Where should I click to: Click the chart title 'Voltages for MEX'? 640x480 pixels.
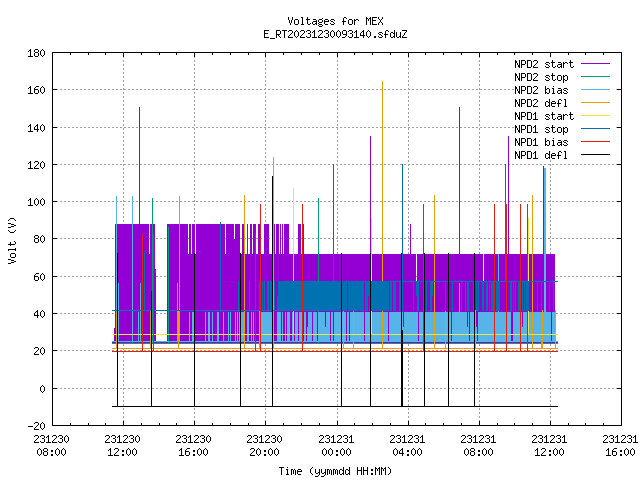coord(335,21)
